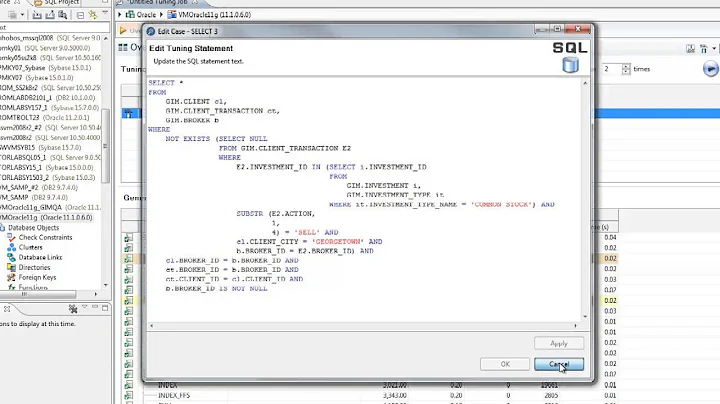The width and height of the screenshot is (720, 404).
Task: Click explorer tree vertical scrollbar thumb
Action: 106,146
